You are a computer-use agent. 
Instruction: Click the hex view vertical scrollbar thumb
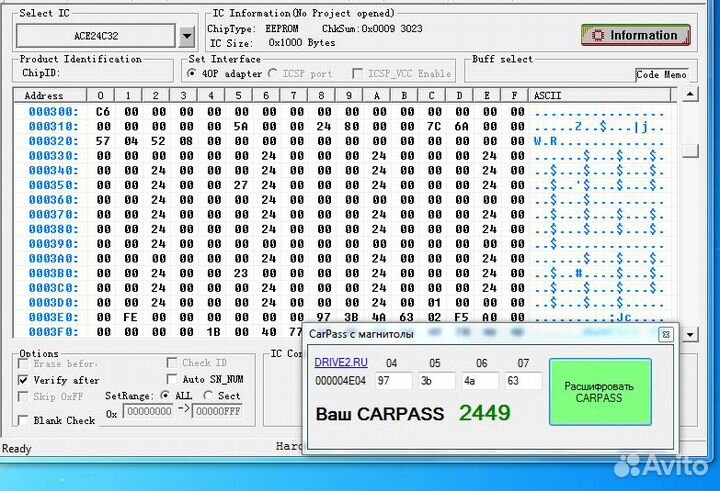point(690,150)
